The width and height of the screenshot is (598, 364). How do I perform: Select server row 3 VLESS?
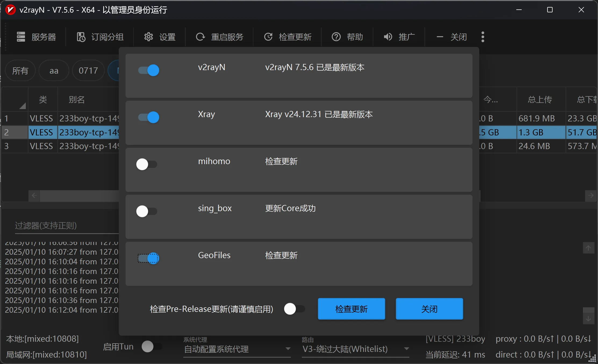pyautogui.click(x=41, y=146)
